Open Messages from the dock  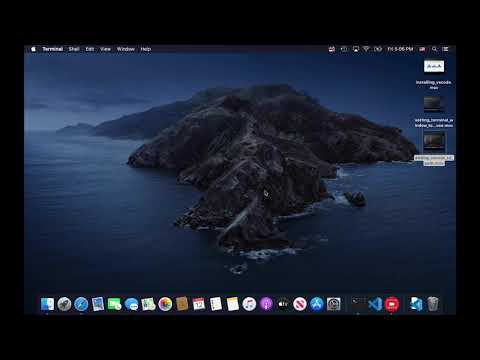pos(131,304)
